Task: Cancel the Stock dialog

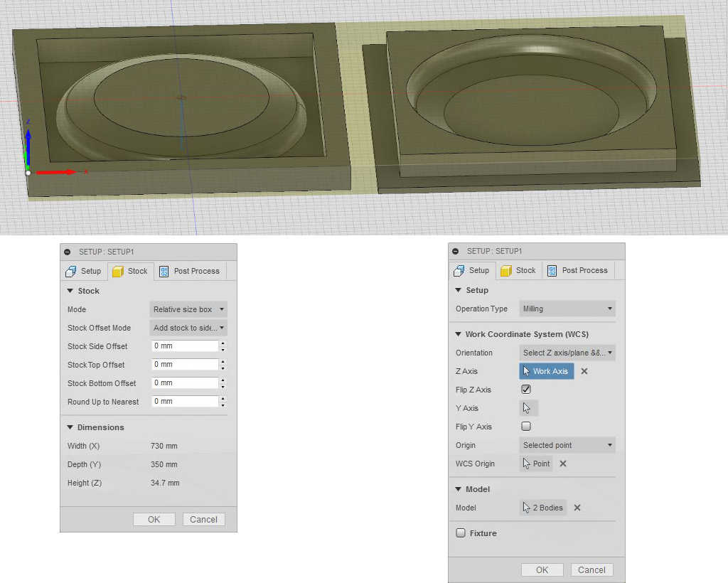Action: (x=203, y=520)
